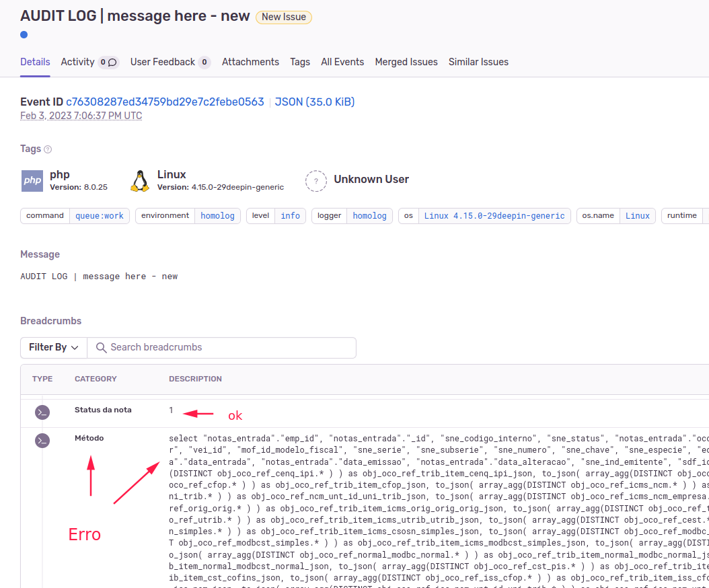Click the environment homolog tag value
This screenshot has width=709, height=588.
pyautogui.click(x=217, y=216)
